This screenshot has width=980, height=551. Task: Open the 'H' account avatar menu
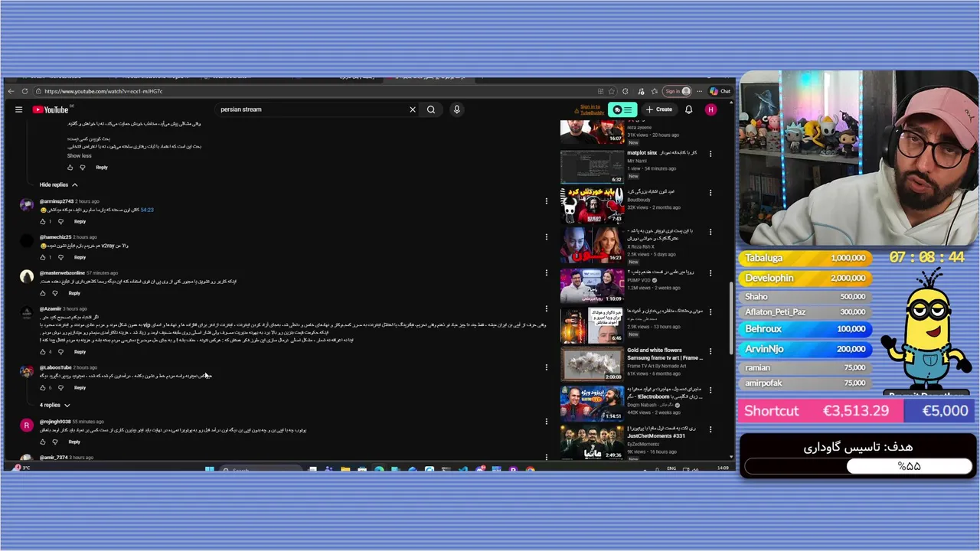[710, 109]
